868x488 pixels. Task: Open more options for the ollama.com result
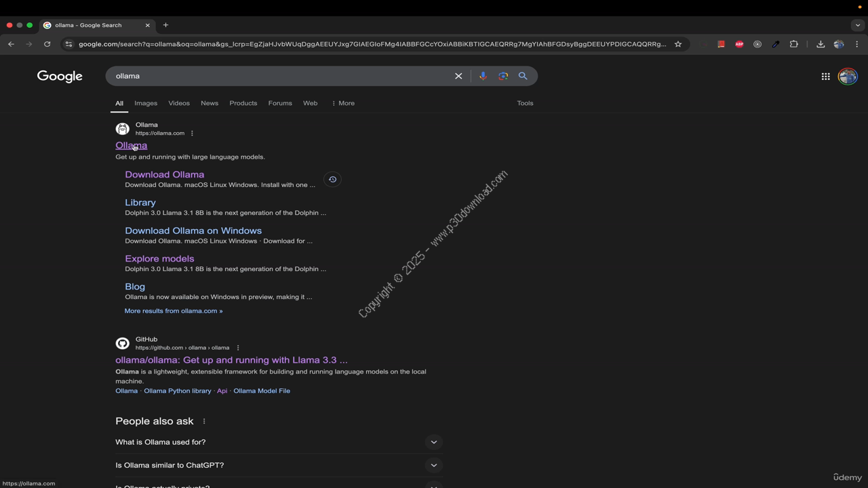pos(192,134)
